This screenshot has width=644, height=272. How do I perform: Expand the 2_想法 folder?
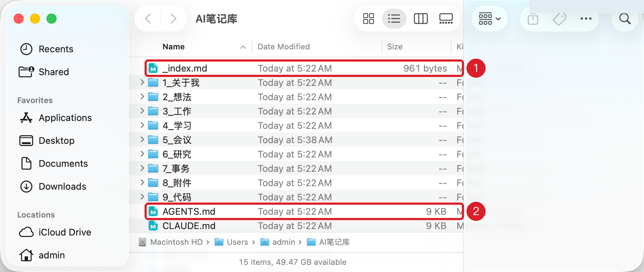coord(142,97)
